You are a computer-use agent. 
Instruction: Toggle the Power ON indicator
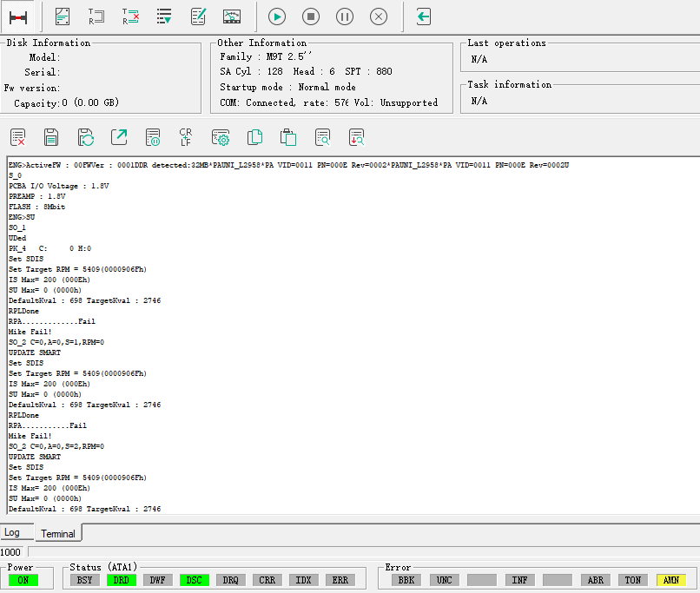click(23, 580)
